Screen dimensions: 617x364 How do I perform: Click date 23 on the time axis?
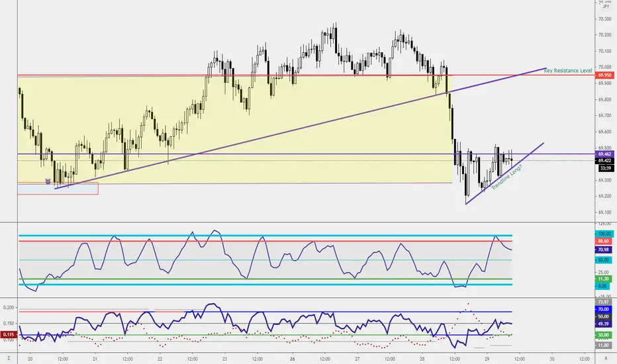point(224,359)
